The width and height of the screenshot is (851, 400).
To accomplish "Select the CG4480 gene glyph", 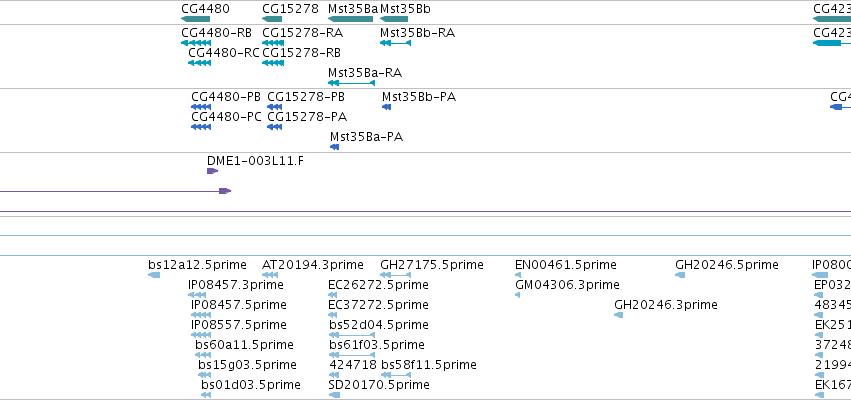I will [x=195, y=19].
